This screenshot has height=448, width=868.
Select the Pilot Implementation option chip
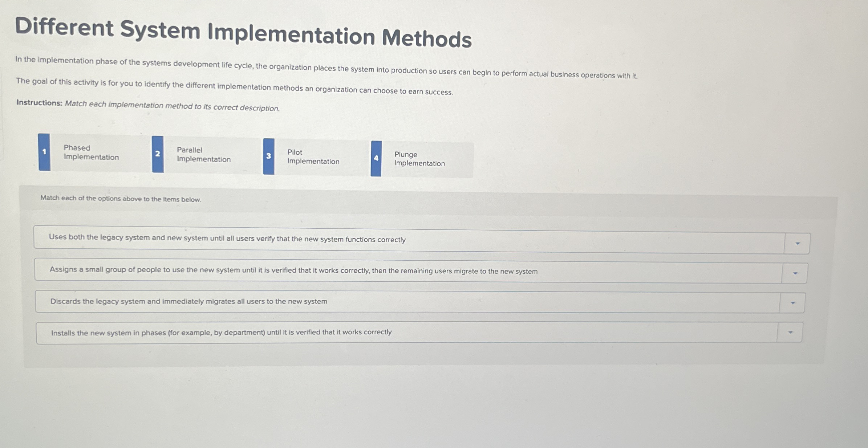pyautogui.click(x=313, y=157)
